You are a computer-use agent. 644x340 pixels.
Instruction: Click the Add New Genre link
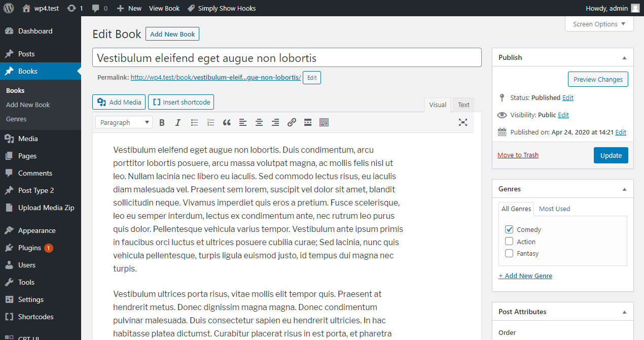[x=525, y=276]
